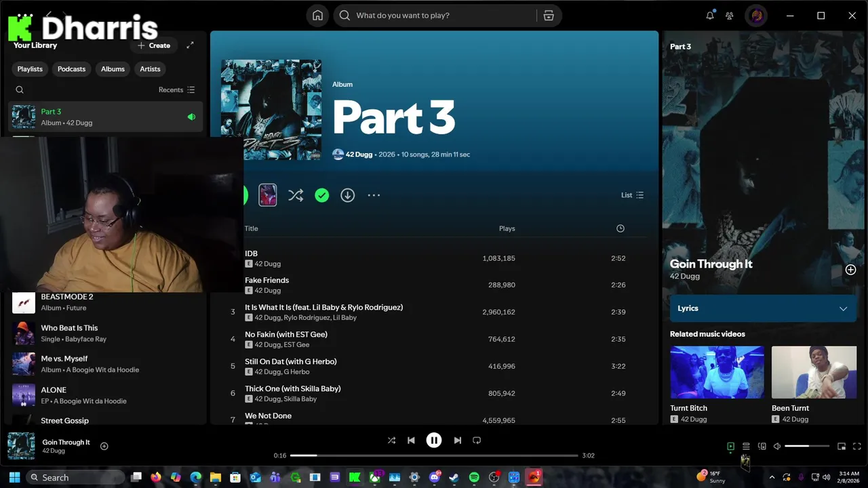
Task: Open the ALONE EP in the library
Action: pyautogui.click(x=106, y=395)
